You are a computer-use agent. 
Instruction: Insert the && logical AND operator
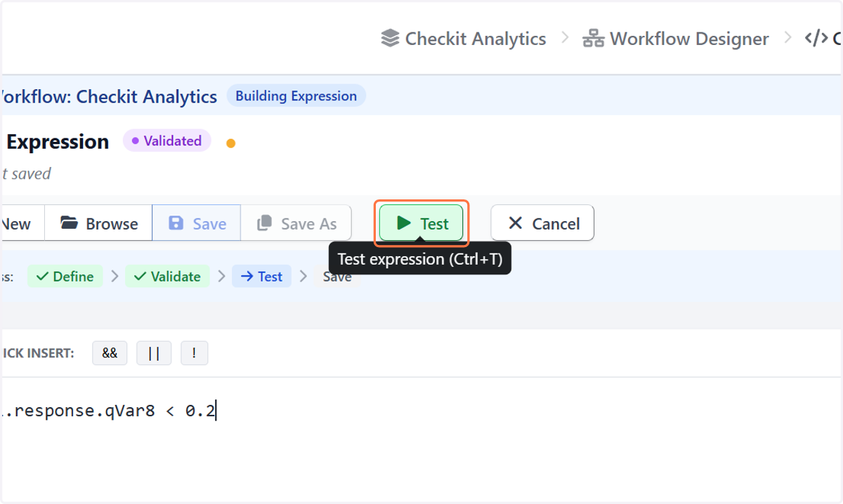click(110, 353)
